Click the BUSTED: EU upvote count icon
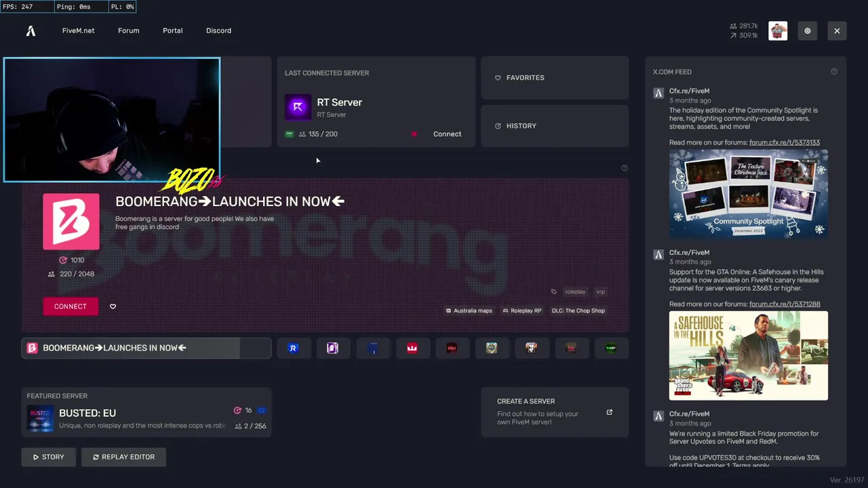The height and width of the screenshot is (488, 868). click(237, 410)
